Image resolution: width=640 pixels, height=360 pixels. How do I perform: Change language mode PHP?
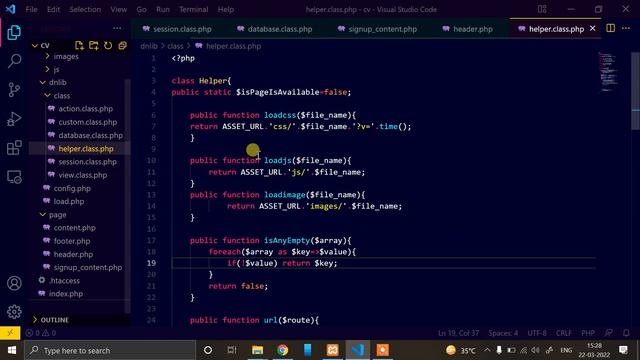point(588,333)
